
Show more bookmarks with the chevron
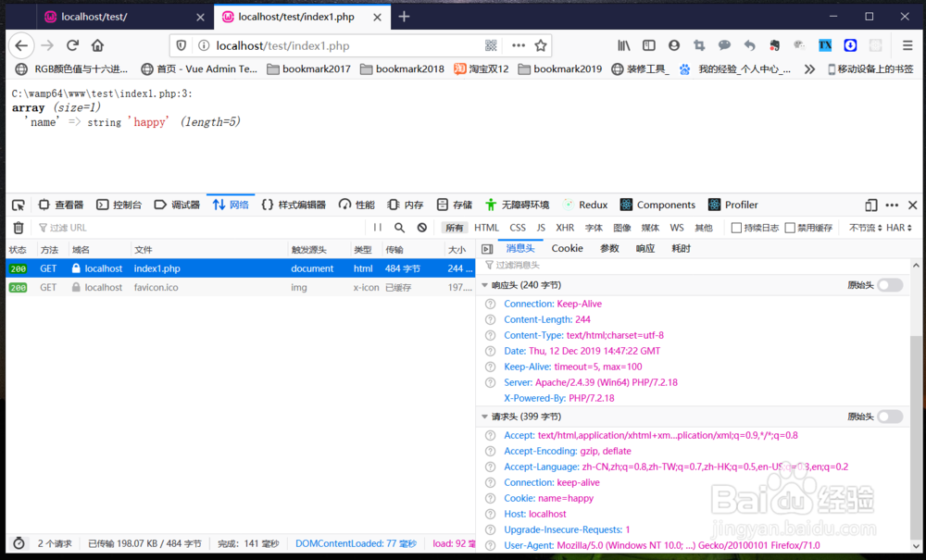pos(809,69)
